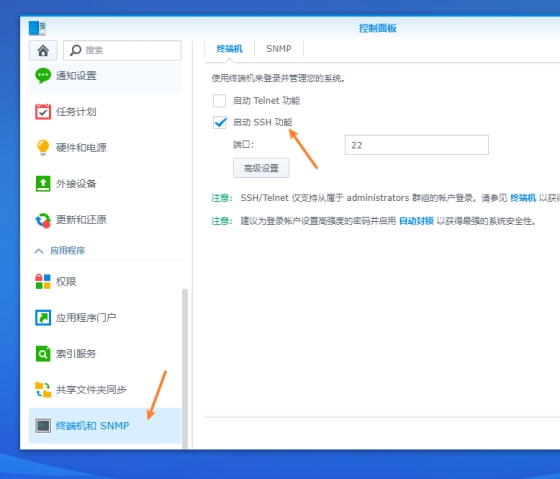Open 通知设置 label in sidebar
The height and width of the screenshot is (479, 560).
pos(76,76)
